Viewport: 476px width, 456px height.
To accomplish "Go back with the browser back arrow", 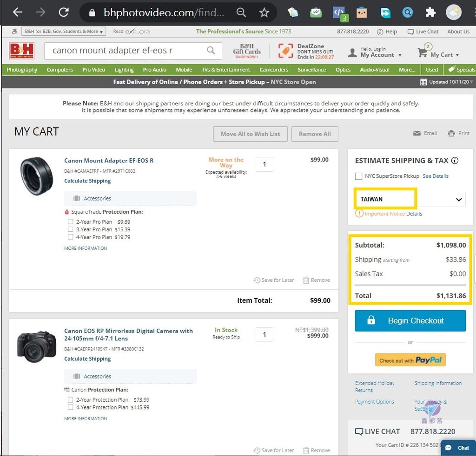I will (18, 12).
